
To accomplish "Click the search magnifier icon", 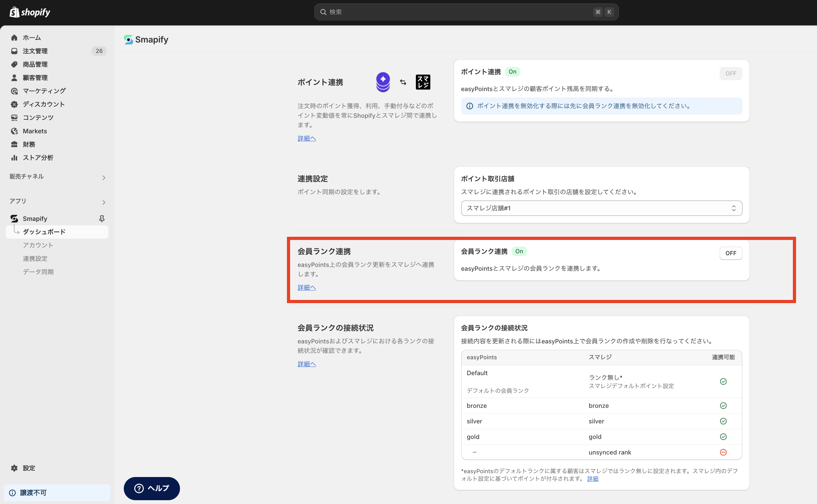I will 323,12.
